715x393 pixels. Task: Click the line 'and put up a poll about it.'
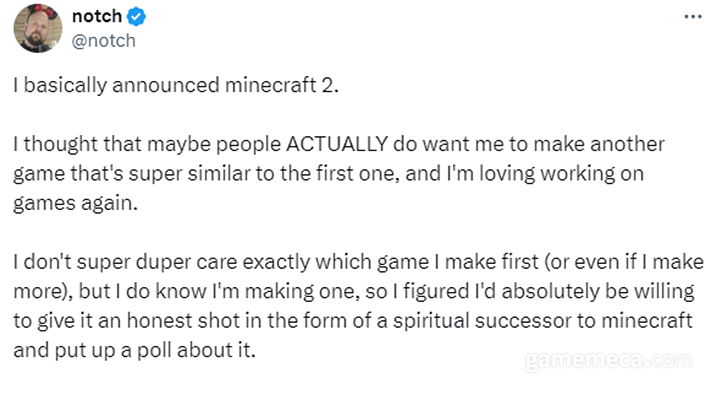[135, 351]
